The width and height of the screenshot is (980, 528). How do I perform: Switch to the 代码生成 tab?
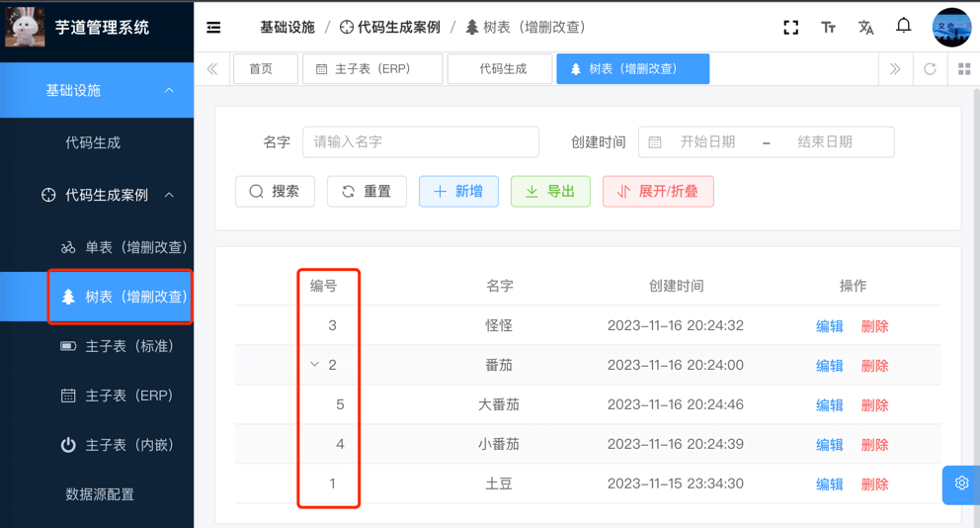(502, 69)
